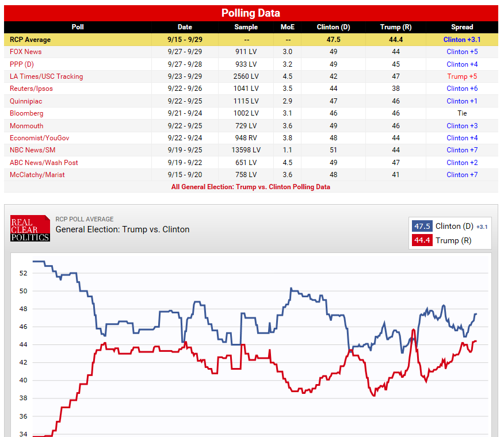Click the Date column header
Image resolution: width=504 pixels, height=437 pixels.
pos(185,27)
